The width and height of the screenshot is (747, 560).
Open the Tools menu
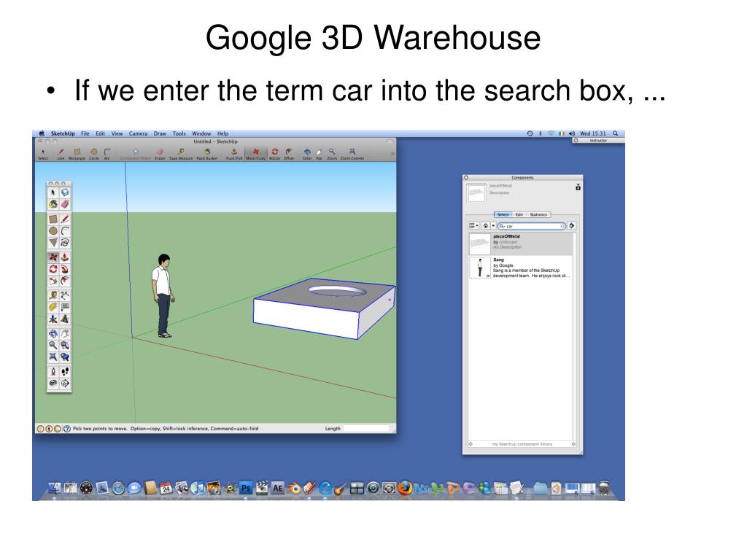click(x=179, y=134)
